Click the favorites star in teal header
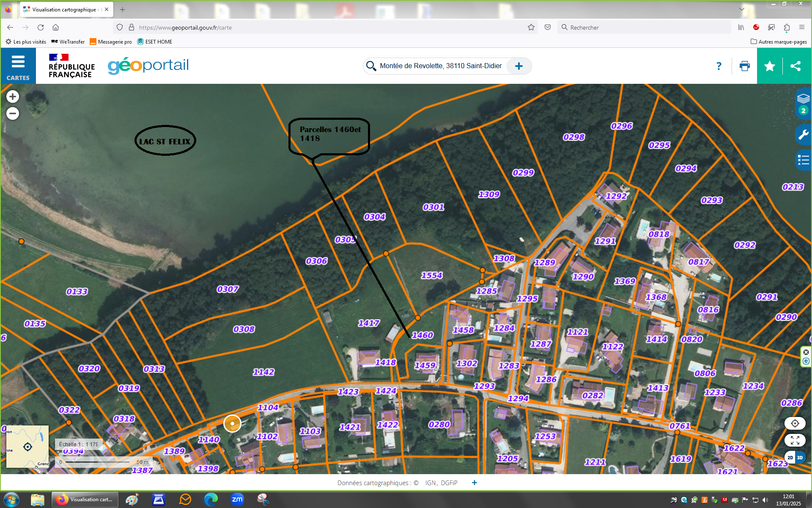The width and height of the screenshot is (812, 508). tap(770, 66)
